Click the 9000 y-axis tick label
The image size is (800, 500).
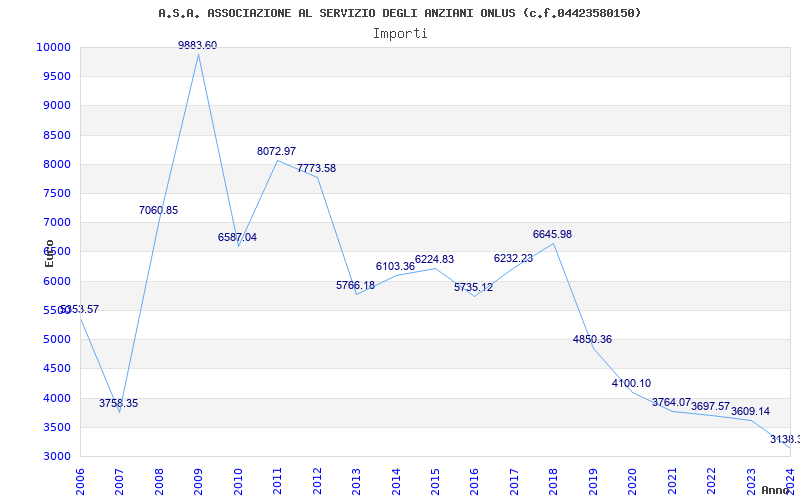56,106
